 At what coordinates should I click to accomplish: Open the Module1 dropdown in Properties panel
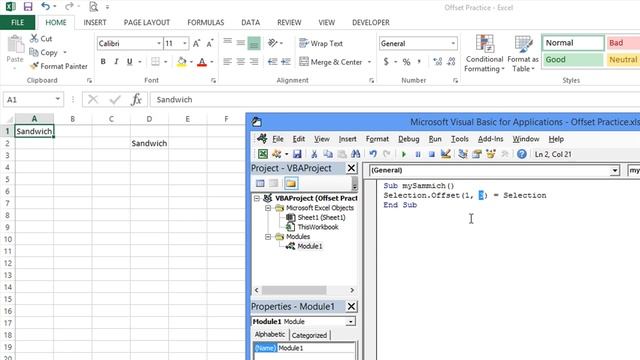[x=351, y=322]
